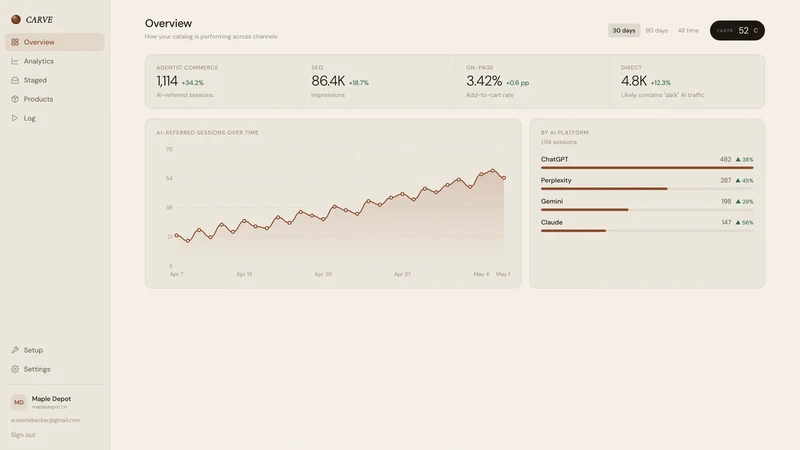Click the Claude platform label
The image size is (800, 450).
(552, 222)
